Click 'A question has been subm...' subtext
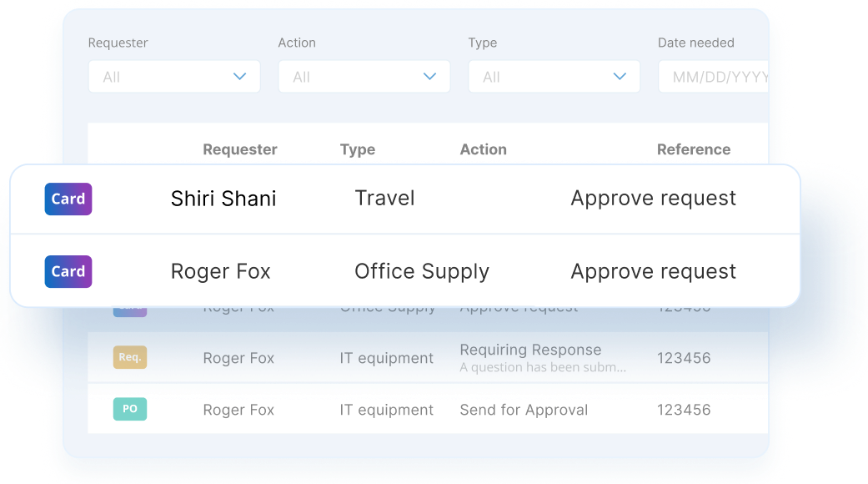Image resolution: width=868 pixels, height=484 pixels. tap(543, 367)
